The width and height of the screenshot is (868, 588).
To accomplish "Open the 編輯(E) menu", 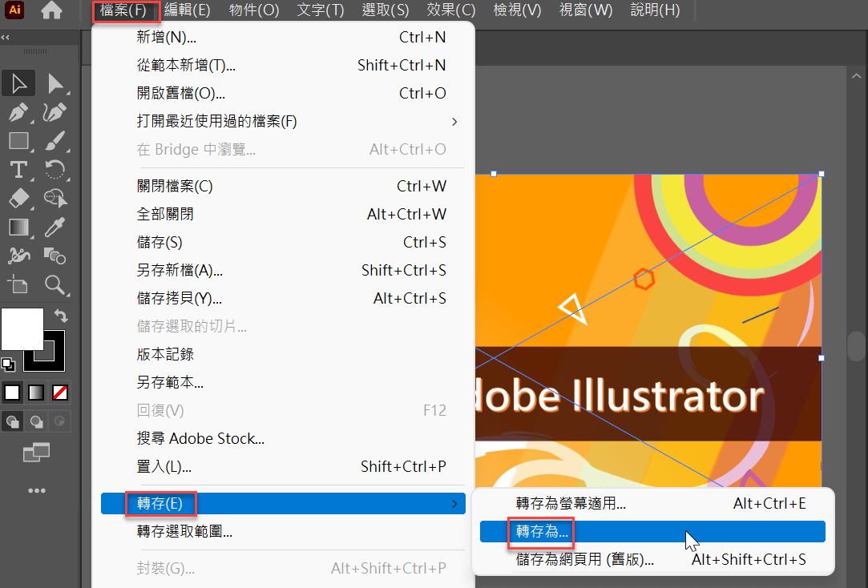I will [x=188, y=10].
